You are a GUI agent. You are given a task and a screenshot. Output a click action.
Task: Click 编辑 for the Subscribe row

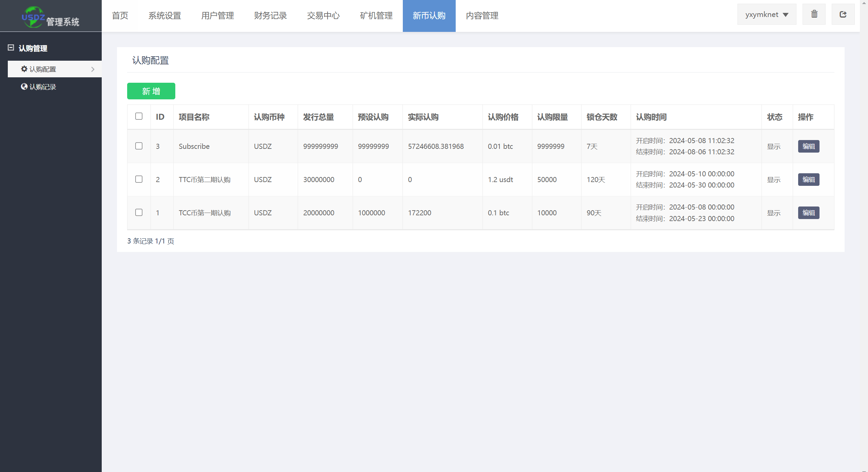pyautogui.click(x=809, y=146)
